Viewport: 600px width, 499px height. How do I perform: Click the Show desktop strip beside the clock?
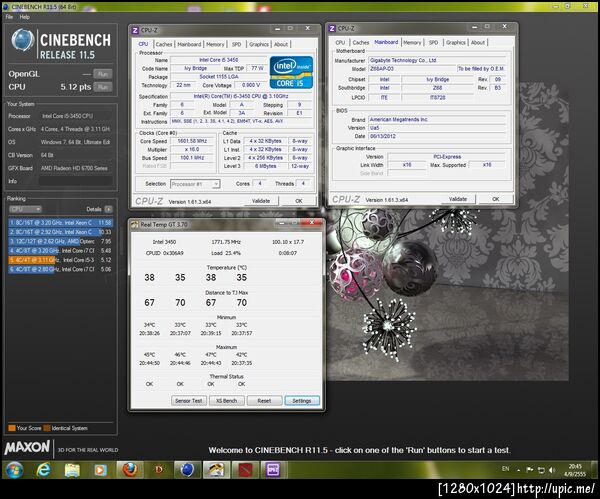[x=595, y=470]
